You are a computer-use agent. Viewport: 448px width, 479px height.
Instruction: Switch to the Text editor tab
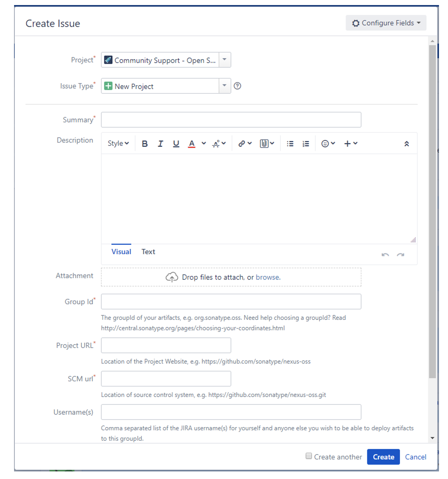tap(148, 252)
